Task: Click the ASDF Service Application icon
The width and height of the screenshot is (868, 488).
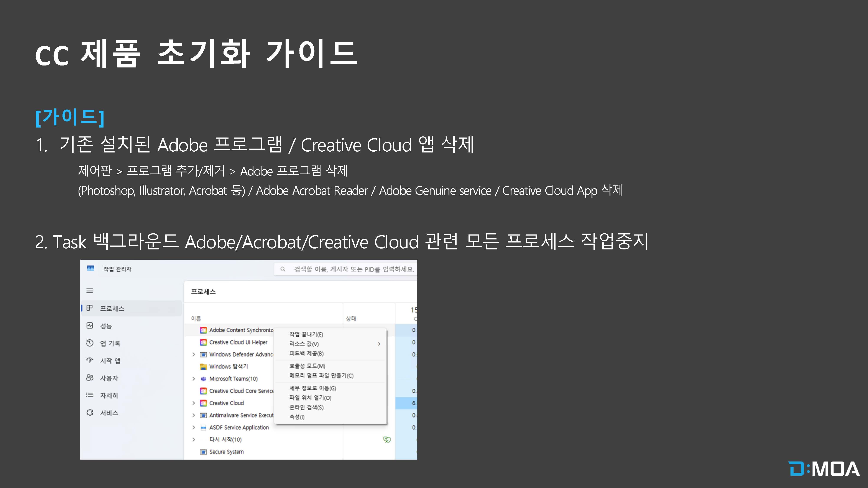Action: tap(203, 428)
